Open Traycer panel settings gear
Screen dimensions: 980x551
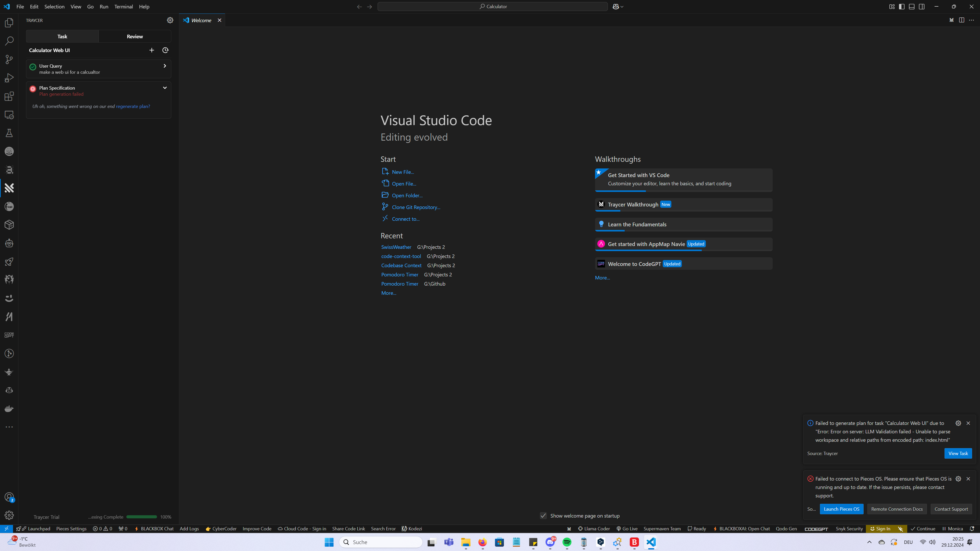click(x=170, y=20)
